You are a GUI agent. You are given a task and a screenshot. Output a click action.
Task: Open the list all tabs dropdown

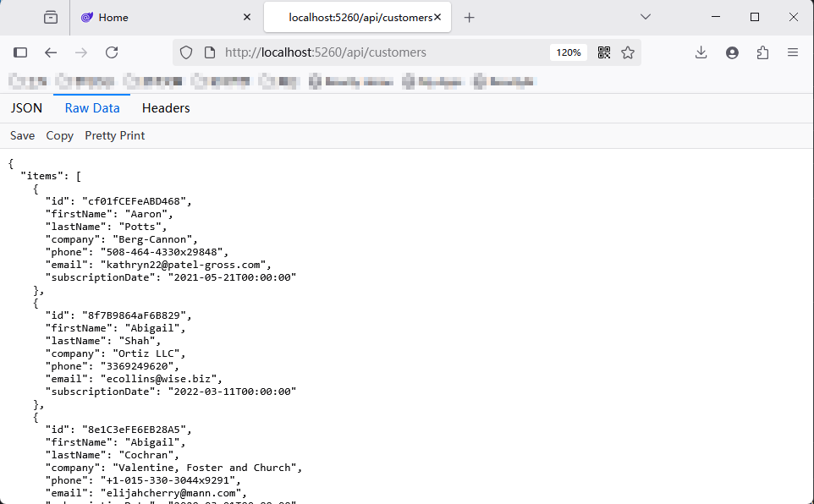(646, 17)
